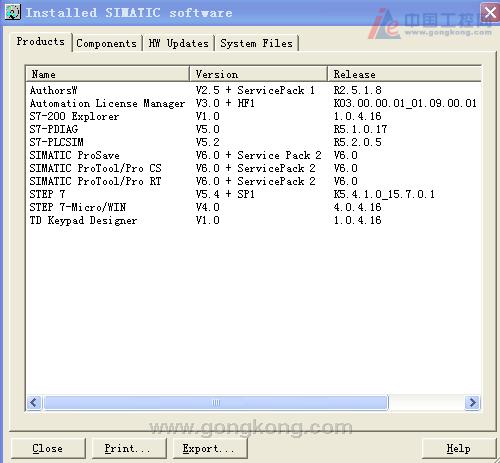Click version V5.2 of S7-PLCSIM
Image resolution: width=500 pixels, height=463 pixels.
click(x=208, y=142)
